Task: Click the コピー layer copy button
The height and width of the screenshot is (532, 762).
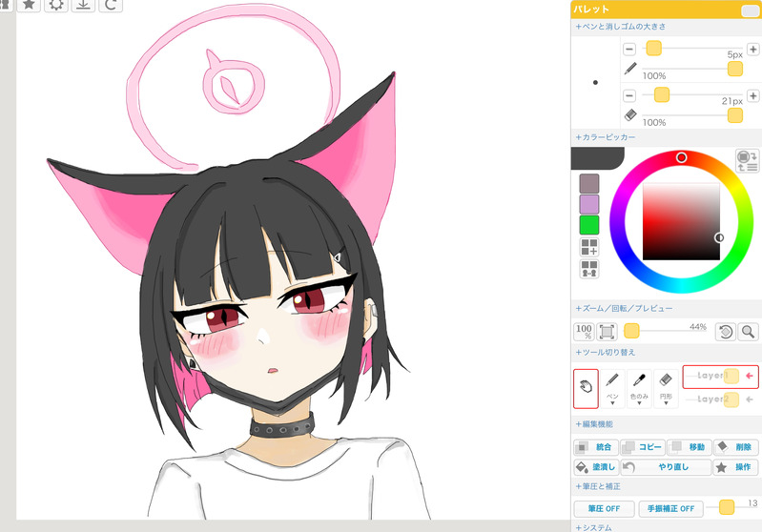Action: point(643,447)
